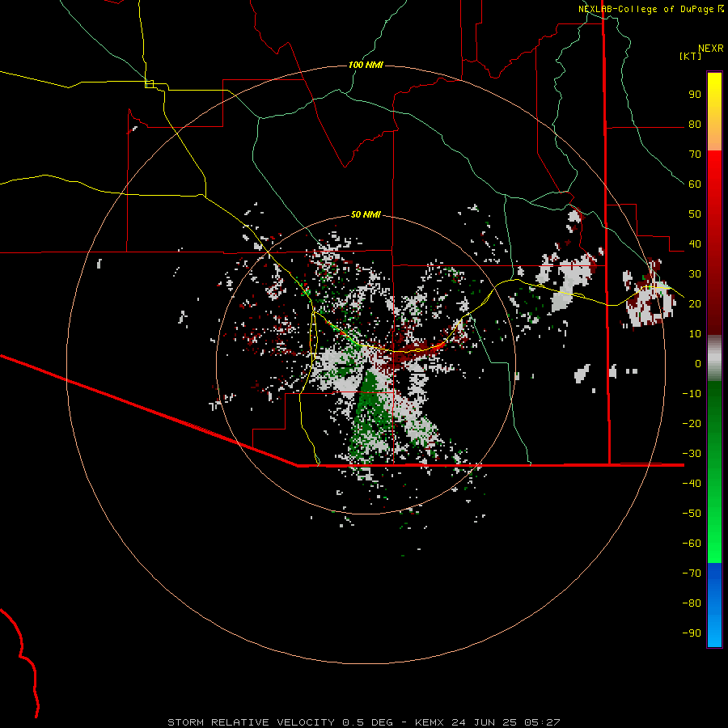728x728 pixels.
Task: Click the 24 JUN 25 date in the caption
Action: tap(485, 722)
